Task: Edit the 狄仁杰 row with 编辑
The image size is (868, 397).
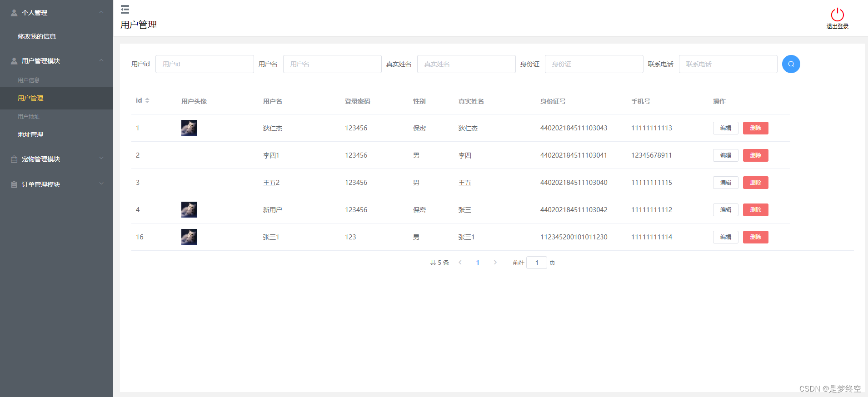Action: point(725,128)
